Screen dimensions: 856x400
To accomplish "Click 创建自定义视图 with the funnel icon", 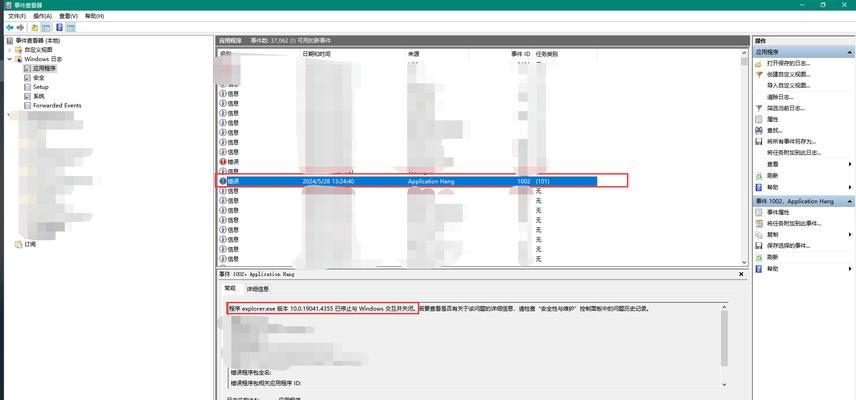I will [x=788, y=74].
